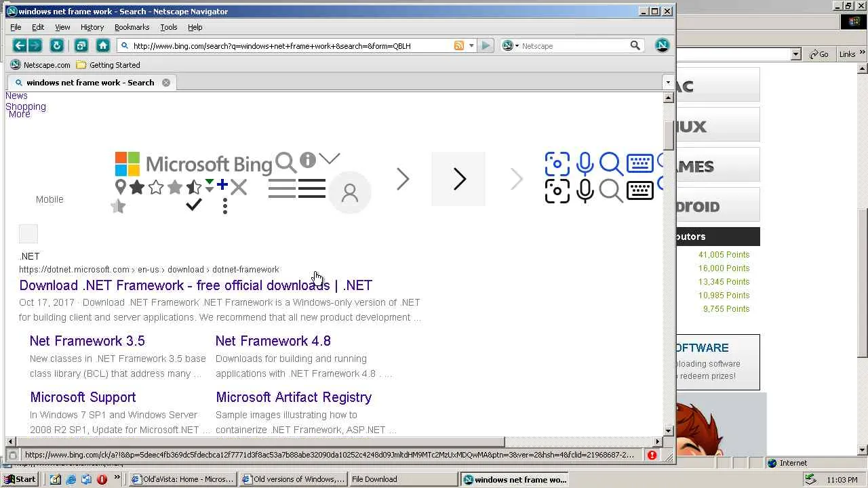Click the page's vertical scrollbar thumb
Image resolution: width=868 pixels, height=488 pixels.
tap(668, 136)
